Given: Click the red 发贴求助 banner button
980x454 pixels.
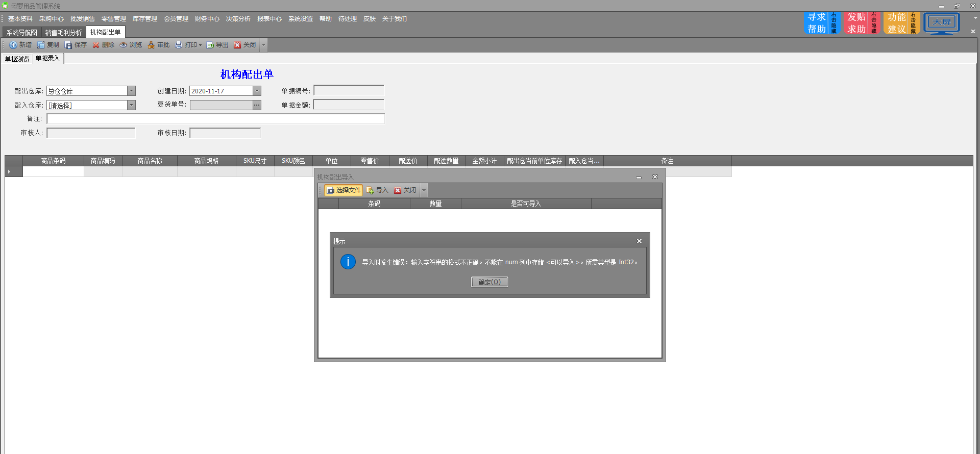Looking at the screenshot, I should 862,23.
